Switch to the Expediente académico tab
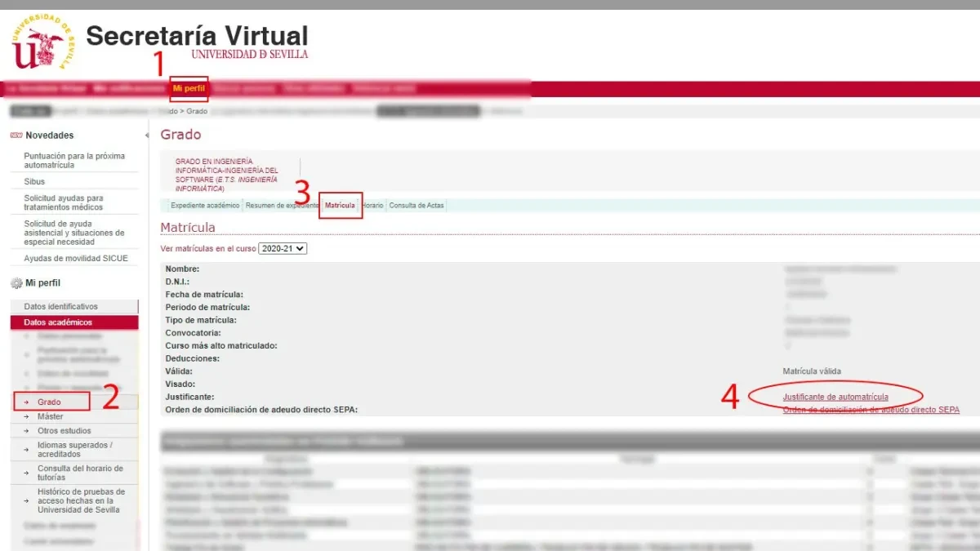Viewport: 980px width, 551px height. [205, 206]
